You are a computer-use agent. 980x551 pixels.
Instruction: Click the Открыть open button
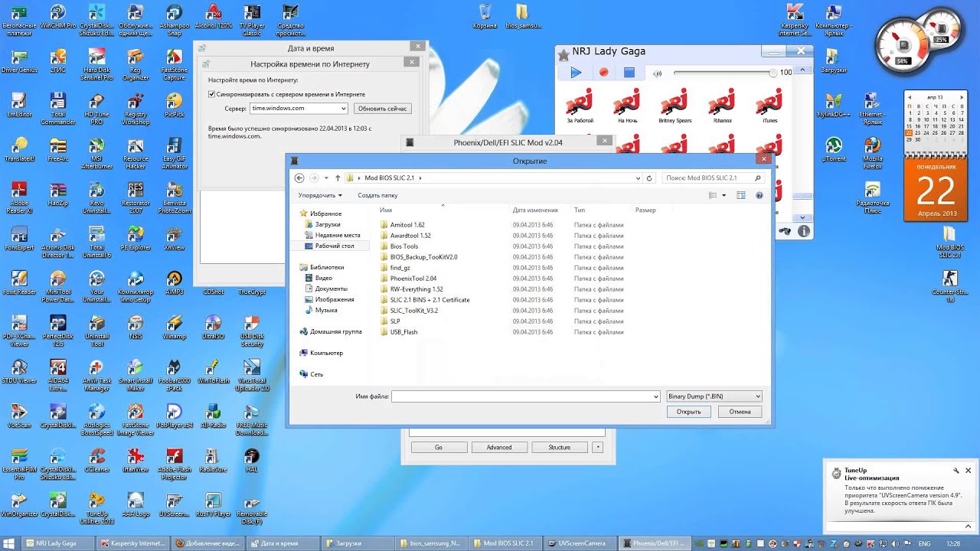(688, 412)
